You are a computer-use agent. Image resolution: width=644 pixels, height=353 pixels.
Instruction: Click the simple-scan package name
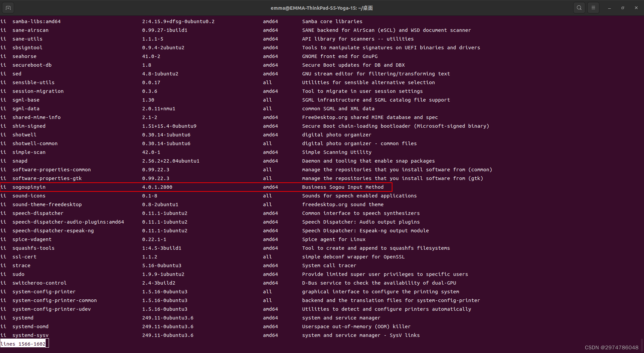[x=29, y=152]
